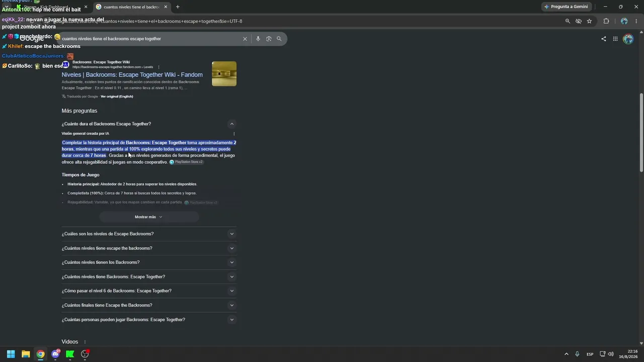This screenshot has height=362, width=644.
Task: Show hidden system tray icons
Action: coord(567,354)
